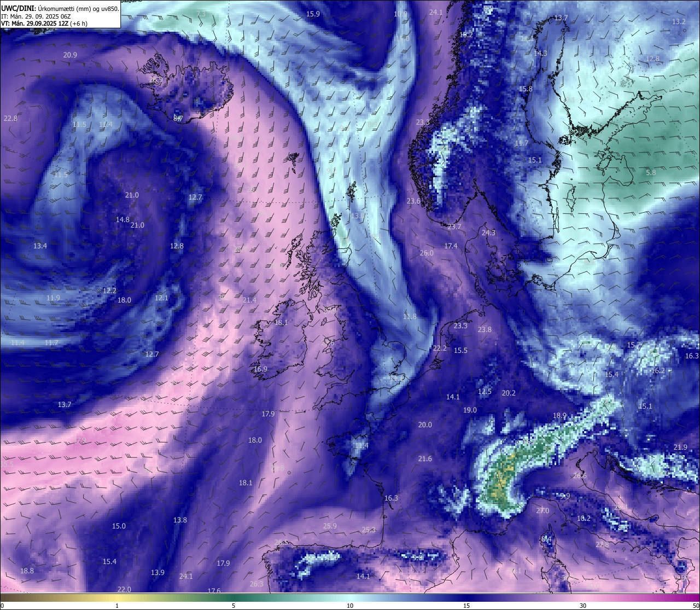Image resolution: width=700 pixels, height=610 pixels.
Task: Click the 14.3 value on the map
Action: pyautogui.click(x=540, y=54)
